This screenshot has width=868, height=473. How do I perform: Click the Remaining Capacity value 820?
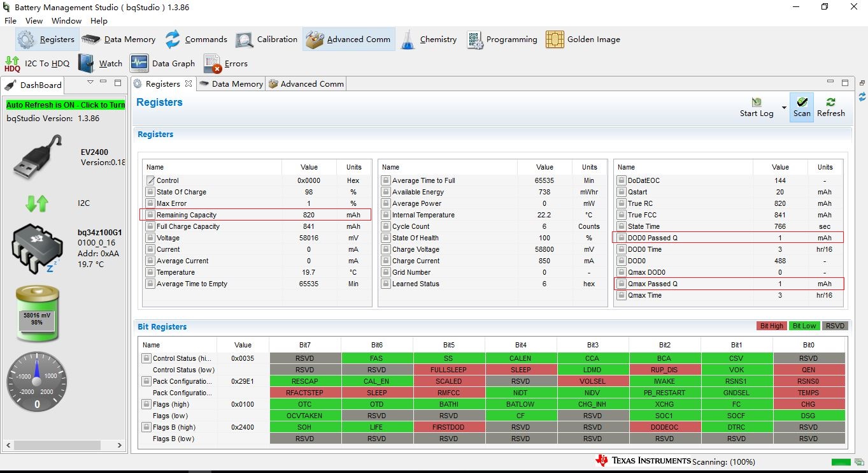(309, 215)
